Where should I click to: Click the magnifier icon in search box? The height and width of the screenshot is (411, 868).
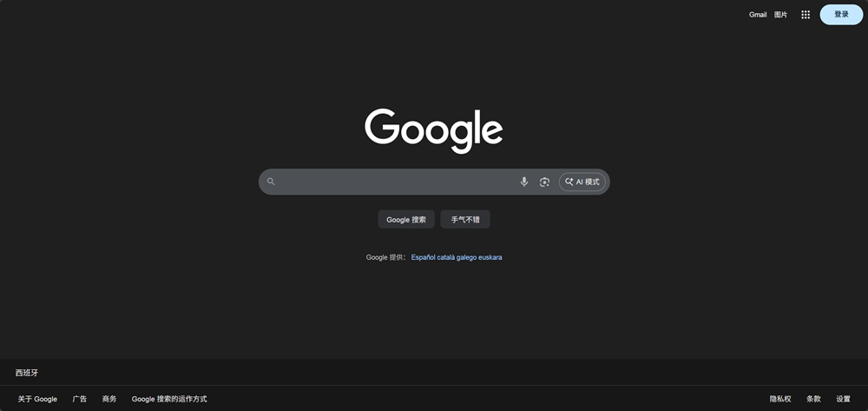tap(271, 182)
